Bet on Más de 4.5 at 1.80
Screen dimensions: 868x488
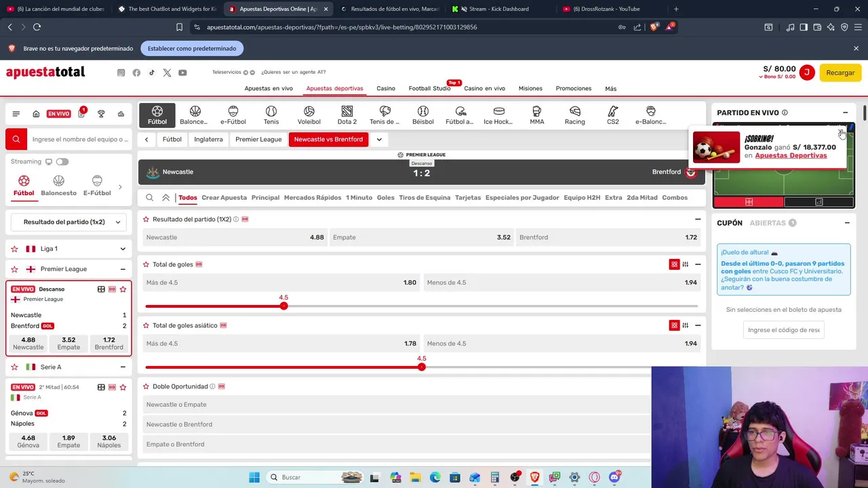coord(281,283)
